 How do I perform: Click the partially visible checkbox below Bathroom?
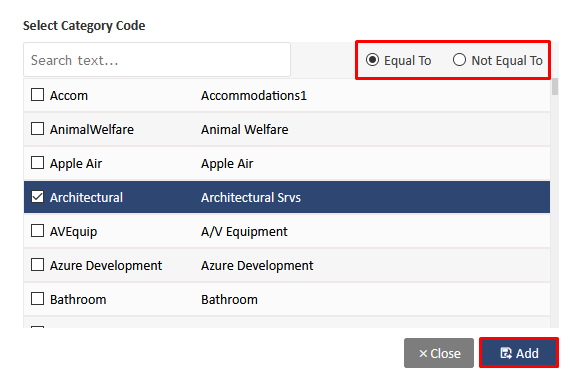click(x=38, y=327)
